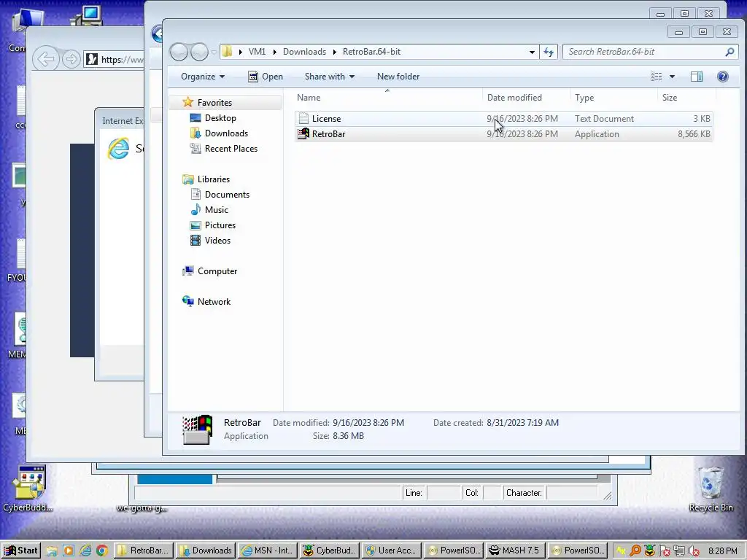Sort by Date modified column header
The image size is (747, 560).
(526, 98)
